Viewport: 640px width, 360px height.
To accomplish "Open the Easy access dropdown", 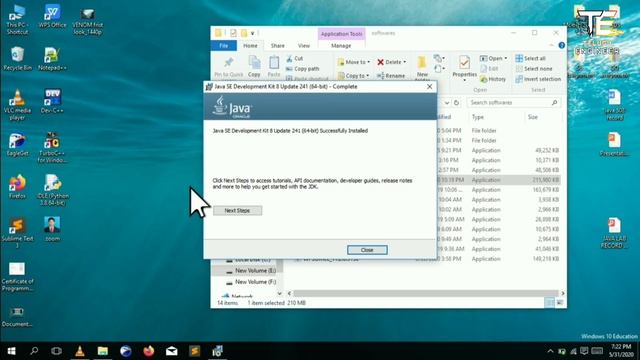I will 439,69.
